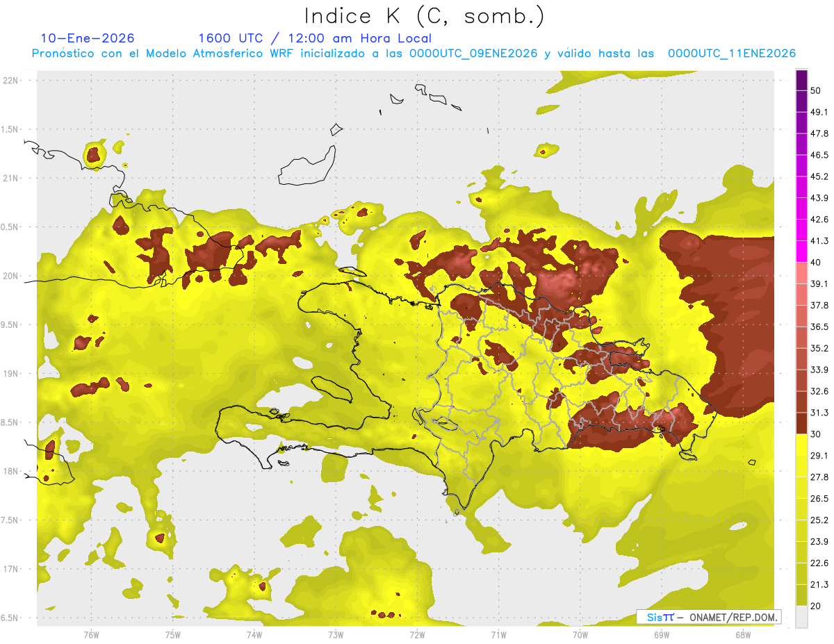Click the "21N" latitude axis label

point(12,178)
